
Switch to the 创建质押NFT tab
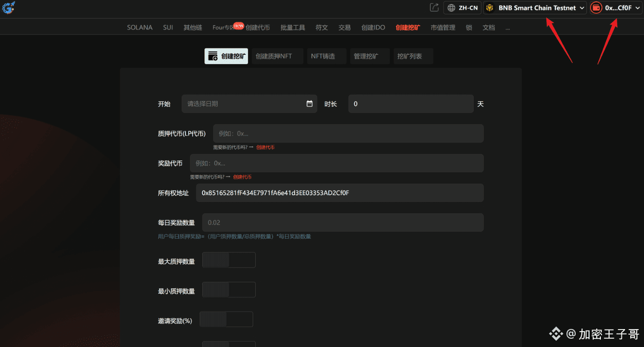coord(277,56)
